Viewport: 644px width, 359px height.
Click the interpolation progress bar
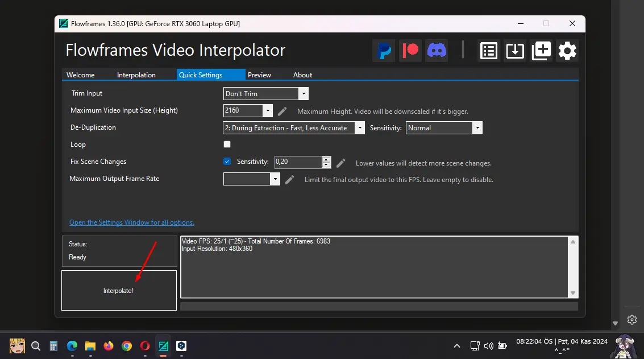[379, 306]
